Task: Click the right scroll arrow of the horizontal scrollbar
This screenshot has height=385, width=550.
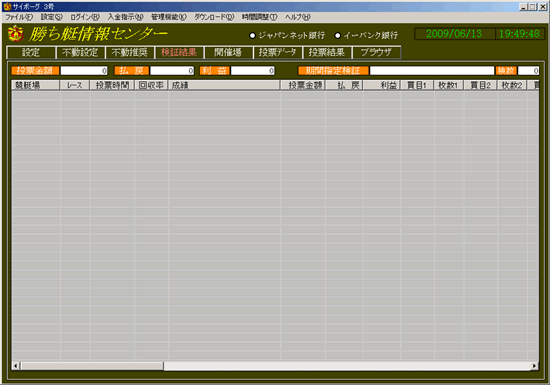Action: click(x=535, y=366)
